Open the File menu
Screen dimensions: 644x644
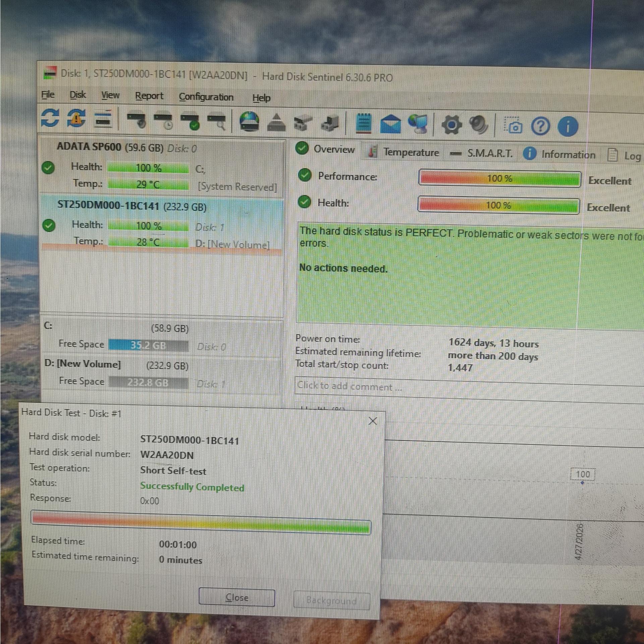pyautogui.click(x=48, y=95)
